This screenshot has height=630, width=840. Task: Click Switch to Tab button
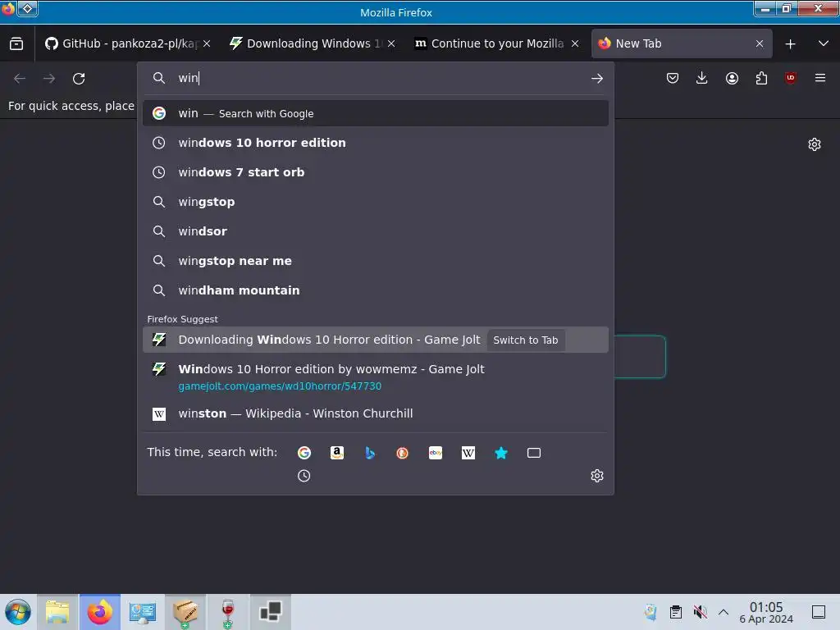(526, 340)
